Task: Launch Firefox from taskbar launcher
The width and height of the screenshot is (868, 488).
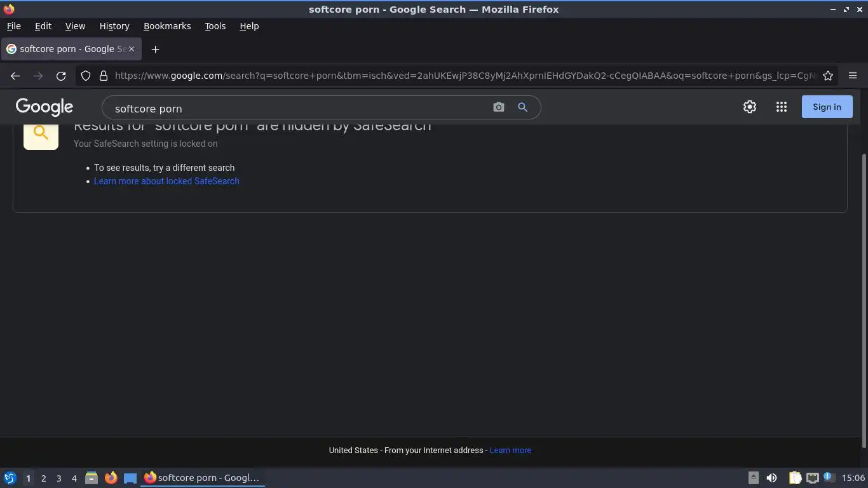Action: click(111, 478)
